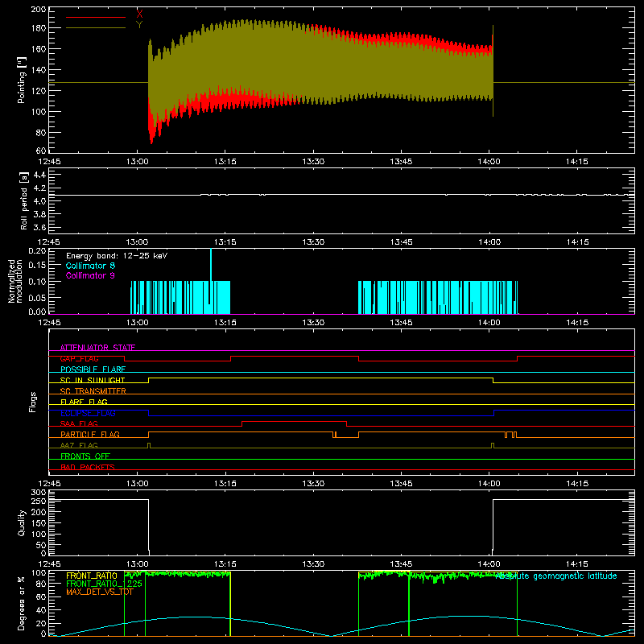Select the GAP_FLAG label

79,358
